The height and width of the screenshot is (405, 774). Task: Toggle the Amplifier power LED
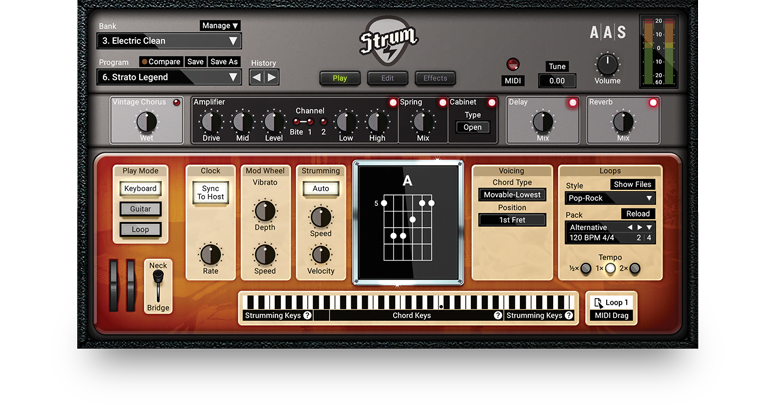pyautogui.click(x=393, y=102)
